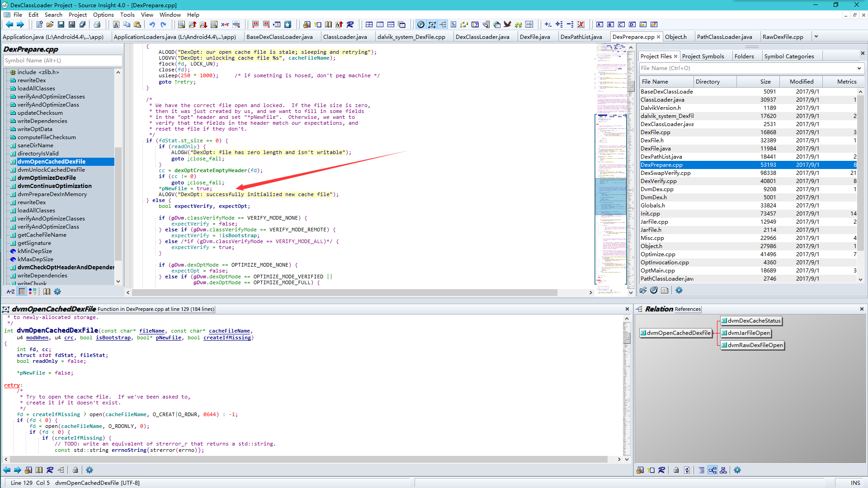Expand the file tabs overflow dropdown

[816, 36]
